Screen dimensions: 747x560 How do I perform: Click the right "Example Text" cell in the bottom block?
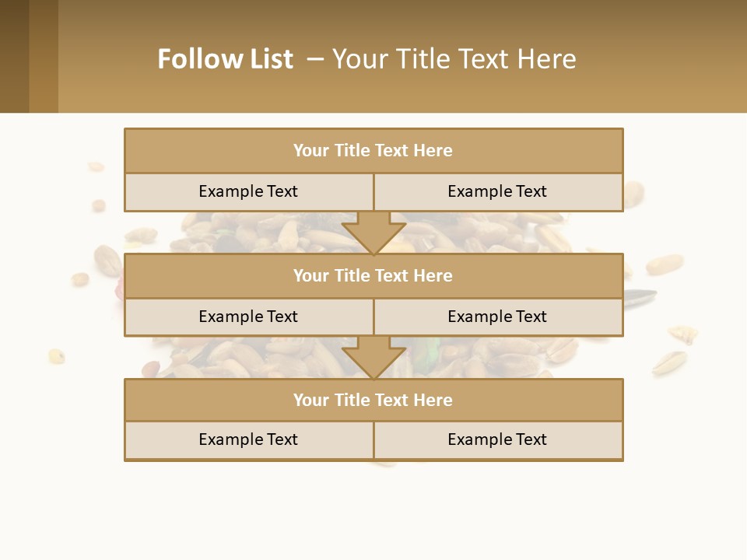pos(498,440)
